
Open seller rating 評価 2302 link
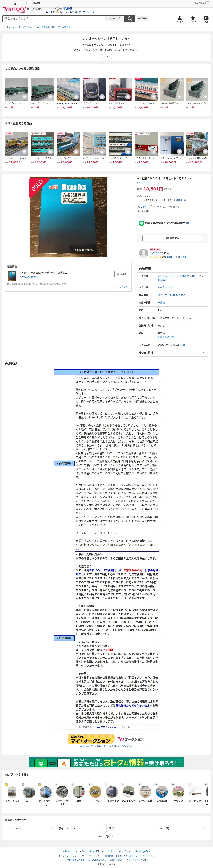(167, 257)
